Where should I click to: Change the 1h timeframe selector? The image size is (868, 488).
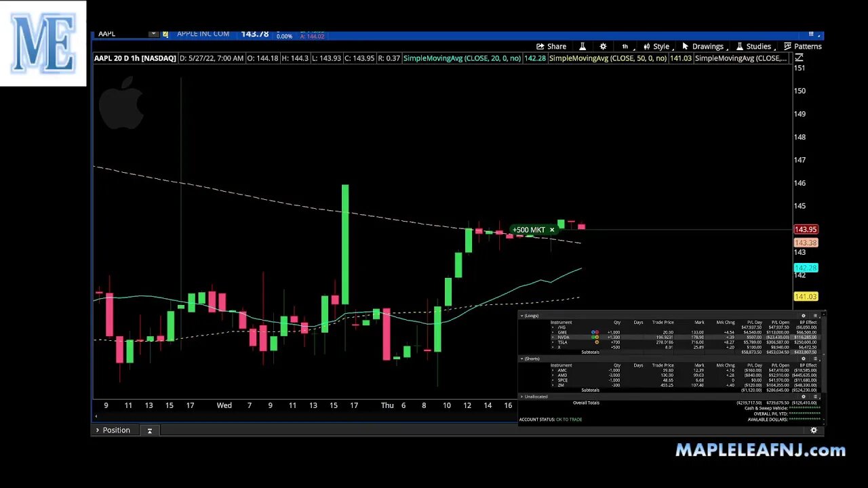coord(625,46)
